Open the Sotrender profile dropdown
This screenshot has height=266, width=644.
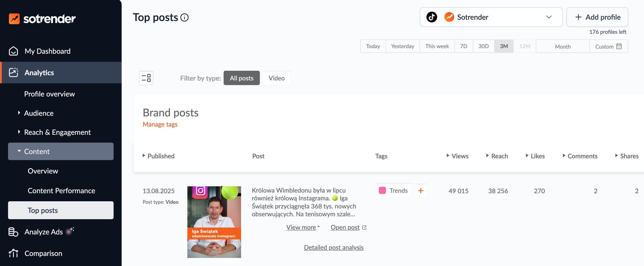[x=549, y=17]
